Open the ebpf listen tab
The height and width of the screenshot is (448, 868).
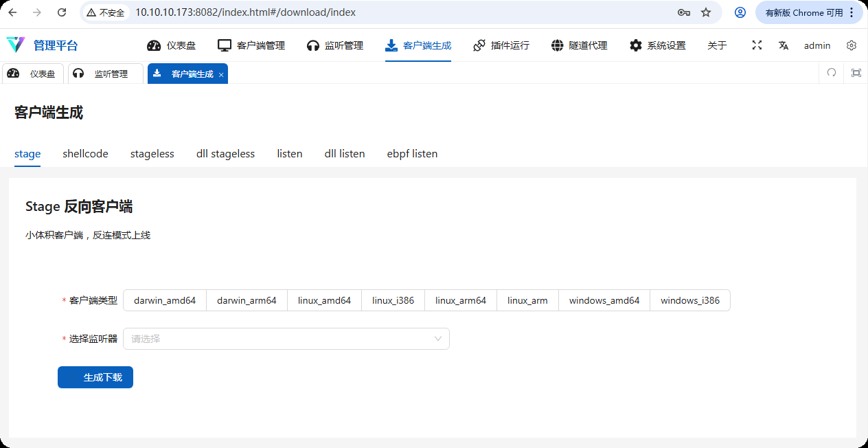pos(412,153)
